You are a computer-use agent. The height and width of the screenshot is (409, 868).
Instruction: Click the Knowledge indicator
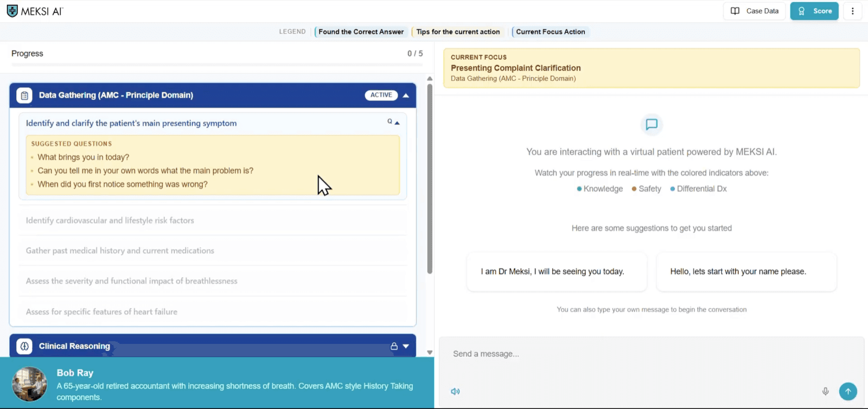click(600, 189)
